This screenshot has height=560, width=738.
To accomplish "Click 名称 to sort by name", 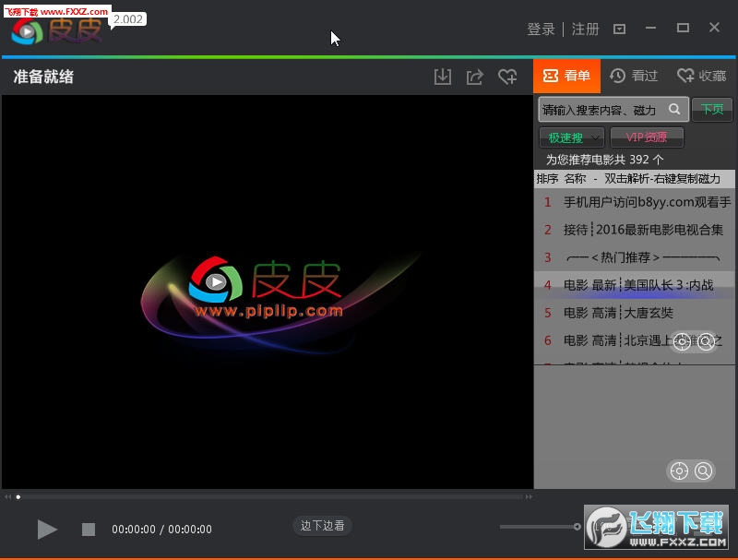I will [x=574, y=179].
